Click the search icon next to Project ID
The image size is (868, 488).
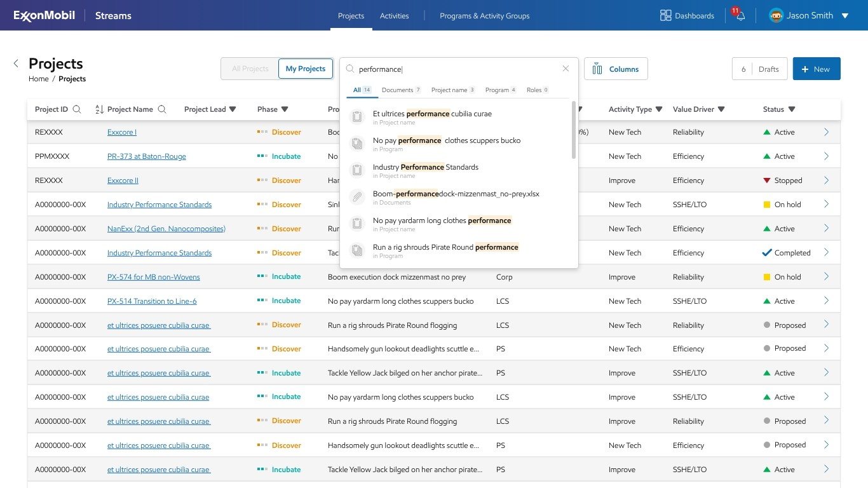[77, 109]
